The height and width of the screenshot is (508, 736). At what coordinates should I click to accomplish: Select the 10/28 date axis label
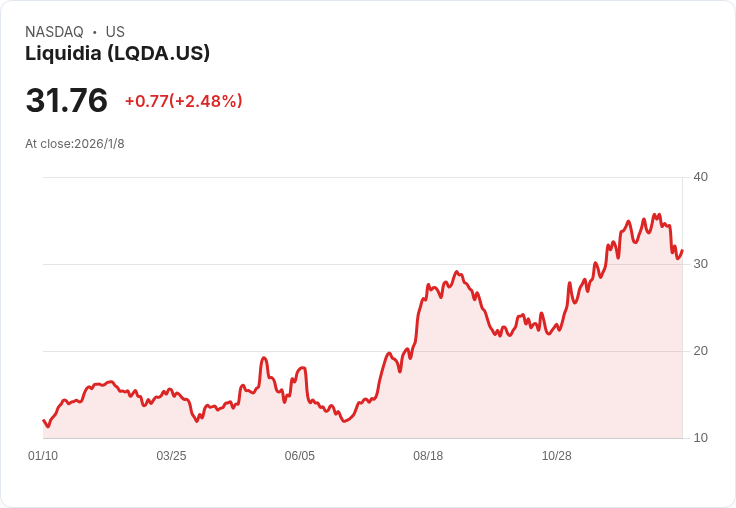click(x=557, y=456)
